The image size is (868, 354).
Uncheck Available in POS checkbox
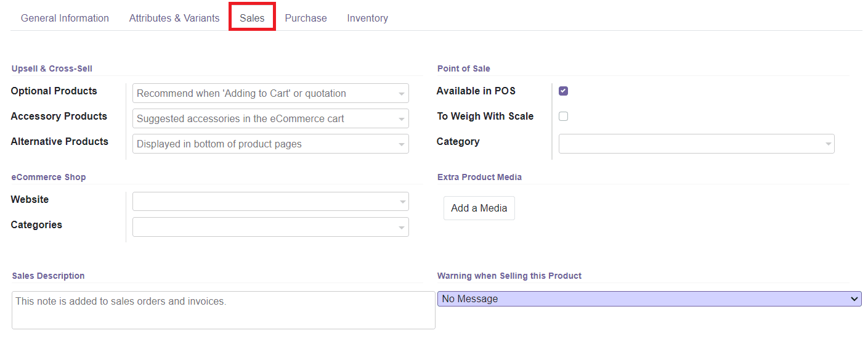(563, 91)
